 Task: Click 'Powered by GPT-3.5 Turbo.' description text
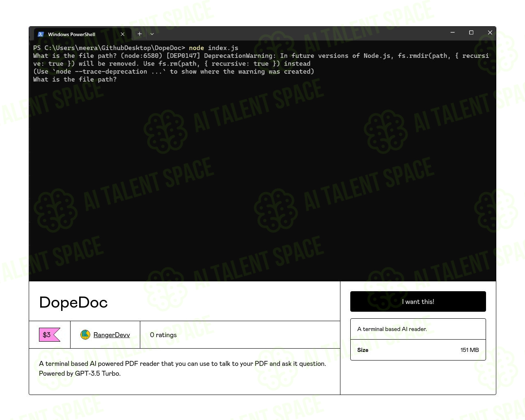tap(80, 373)
